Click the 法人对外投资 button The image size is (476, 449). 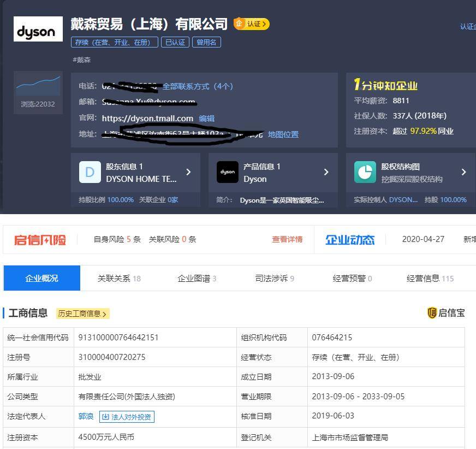click(x=127, y=417)
